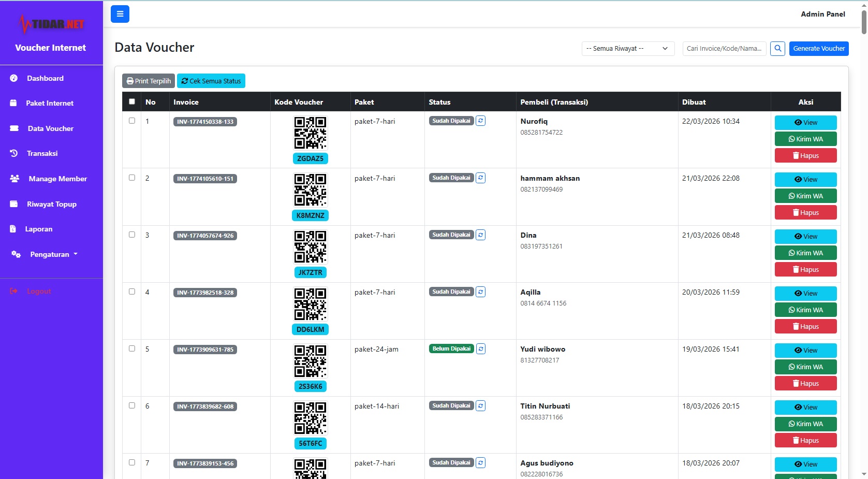The width and height of the screenshot is (868, 479).
Task: Refresh status icon in Titin Nurbuati row
Action: [x=480, y=405]
